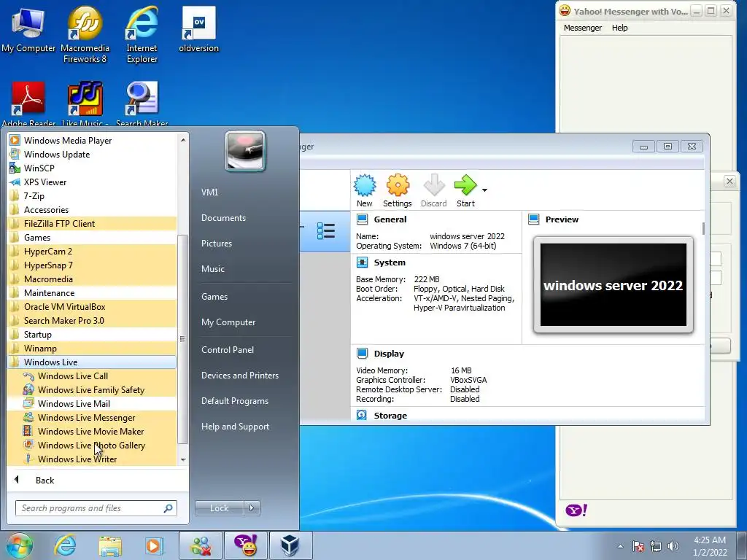Launch WinSCP from the programs list
747x560 pixels.
(x=92, y=168)
